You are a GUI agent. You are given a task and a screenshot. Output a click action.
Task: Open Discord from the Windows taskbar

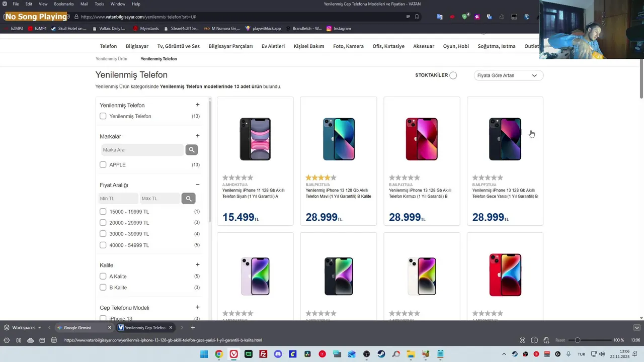click(278, 354)
